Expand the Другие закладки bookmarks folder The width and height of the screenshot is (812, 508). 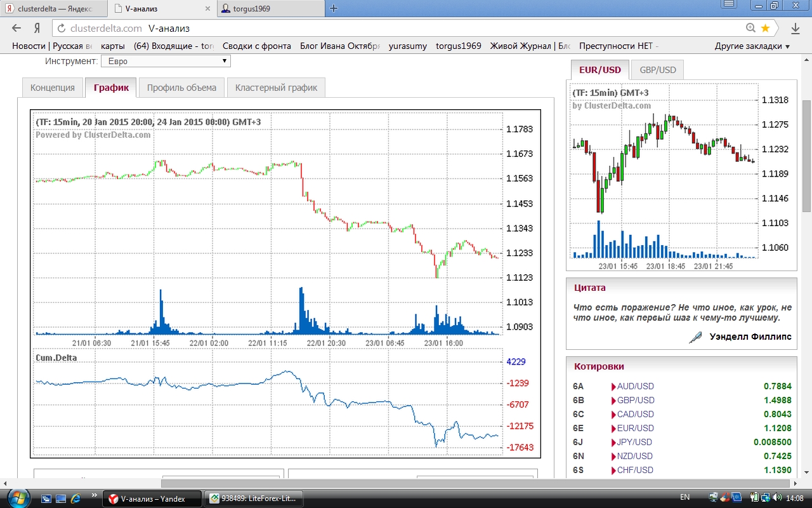pyautogui.click(x=752, y=46)
